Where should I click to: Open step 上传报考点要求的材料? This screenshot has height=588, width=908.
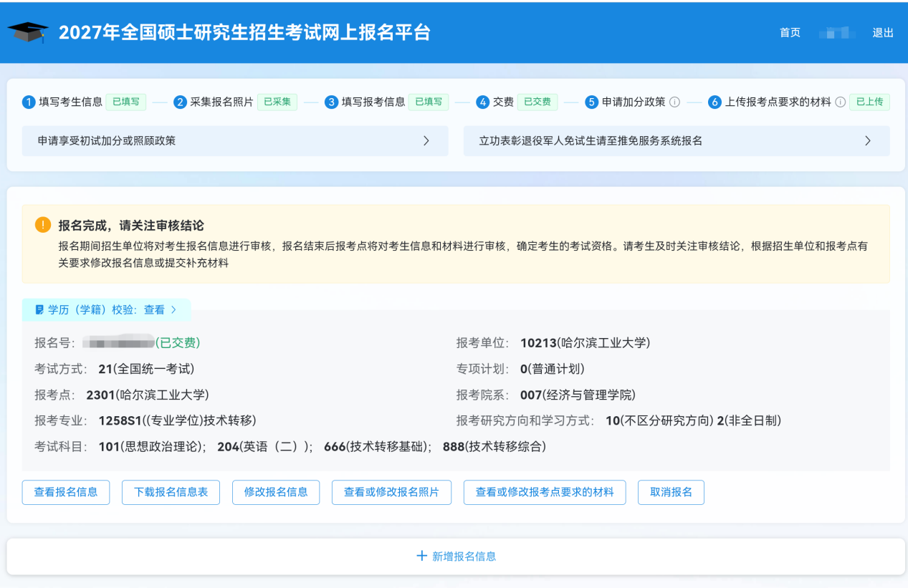(778, 102)
